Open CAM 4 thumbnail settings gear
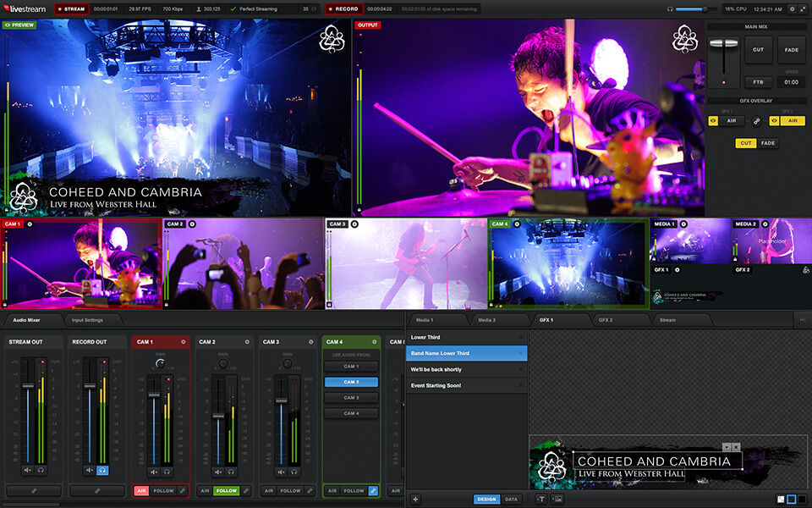The width and height of the screenshot is (812, 508). [x=517, y=224]
